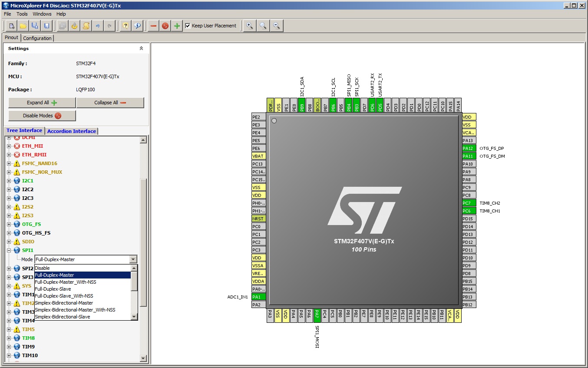Click the New Project toolbar icon
This screenshot has width=588, height=368.
click(x=12, y=26)
